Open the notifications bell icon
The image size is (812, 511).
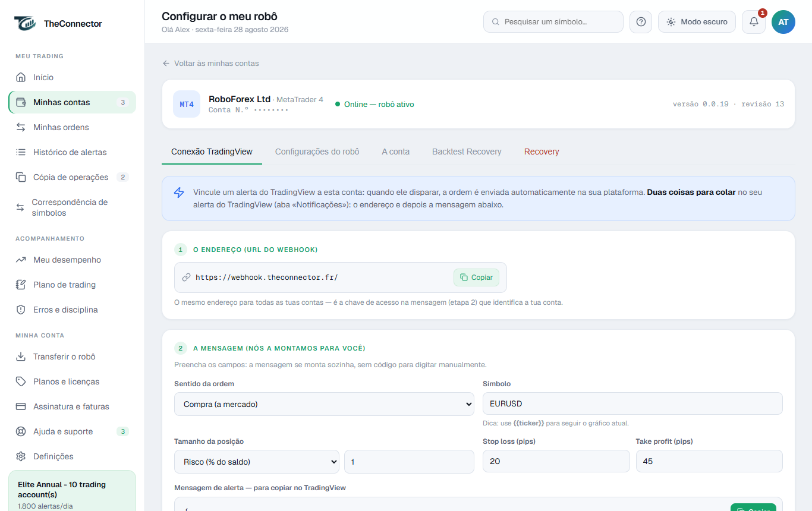[754, 22]
